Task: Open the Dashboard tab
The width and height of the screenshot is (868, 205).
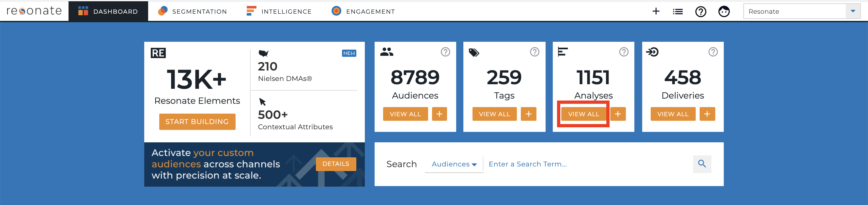Action: click(108, 11)
